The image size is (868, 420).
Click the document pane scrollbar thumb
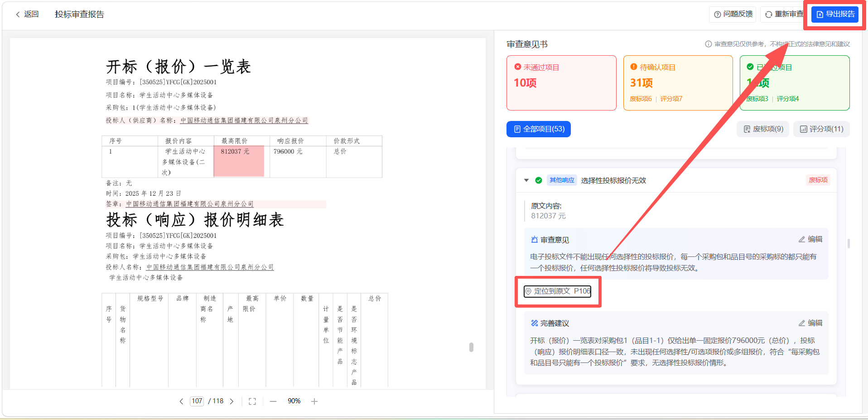click(472, 347)
